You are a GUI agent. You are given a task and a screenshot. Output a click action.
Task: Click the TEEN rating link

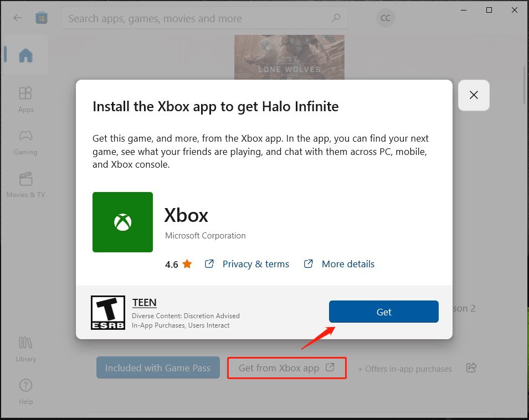coord(145,302)
